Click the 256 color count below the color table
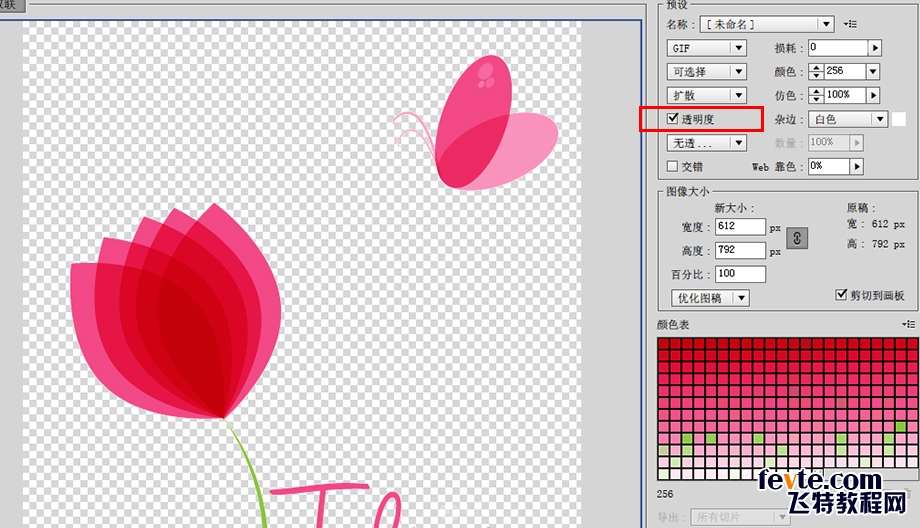This screenshot has width=920, height=528. pyautogui.click(x=665, y=494)
